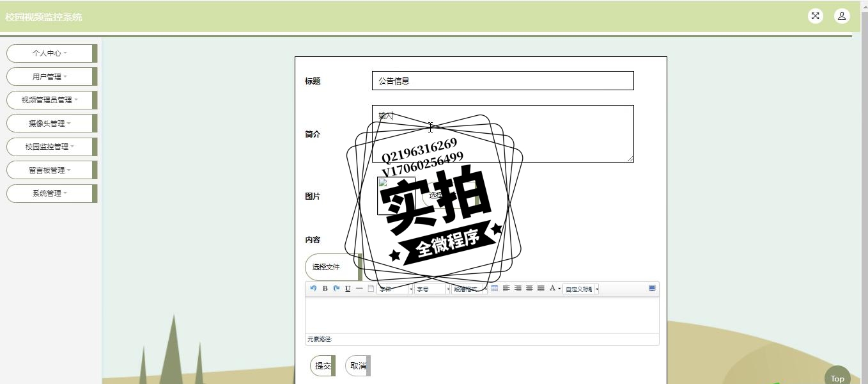868x384 pixels.
Task: Click into the 简介 text area
Action: tap(503, 134)
